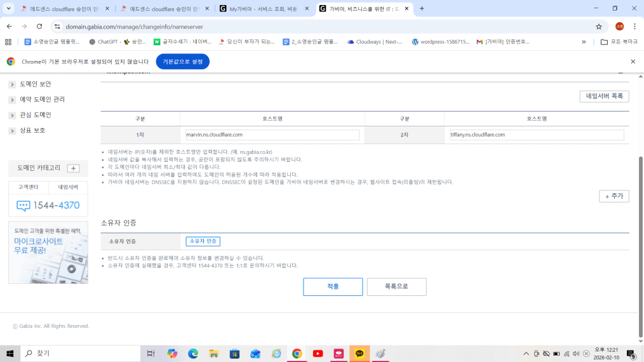The image size is (644, 362).
Task: Open the bookmarks apps grid icon
Action: pos(8,42)
